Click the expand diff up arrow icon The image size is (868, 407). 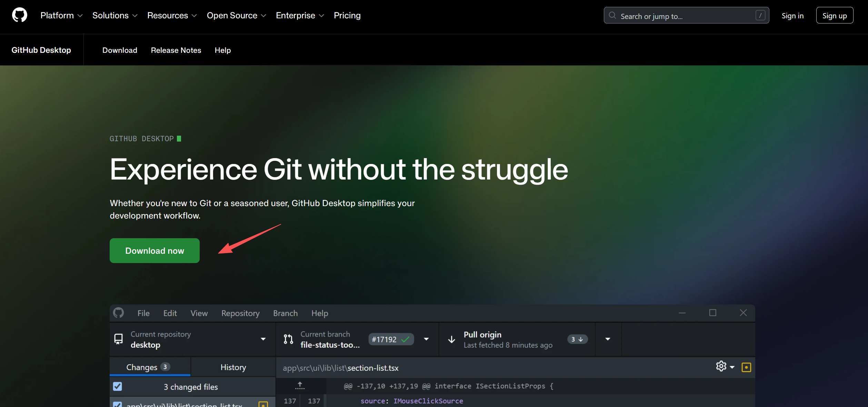(300, 386)
